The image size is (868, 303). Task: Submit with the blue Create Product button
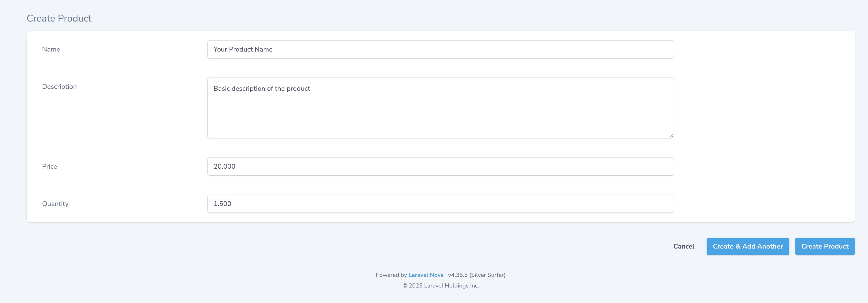824,246
